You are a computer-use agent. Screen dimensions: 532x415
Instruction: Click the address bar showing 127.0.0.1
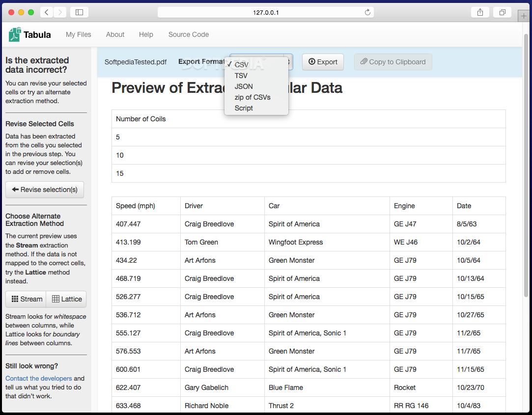(266, 13)
